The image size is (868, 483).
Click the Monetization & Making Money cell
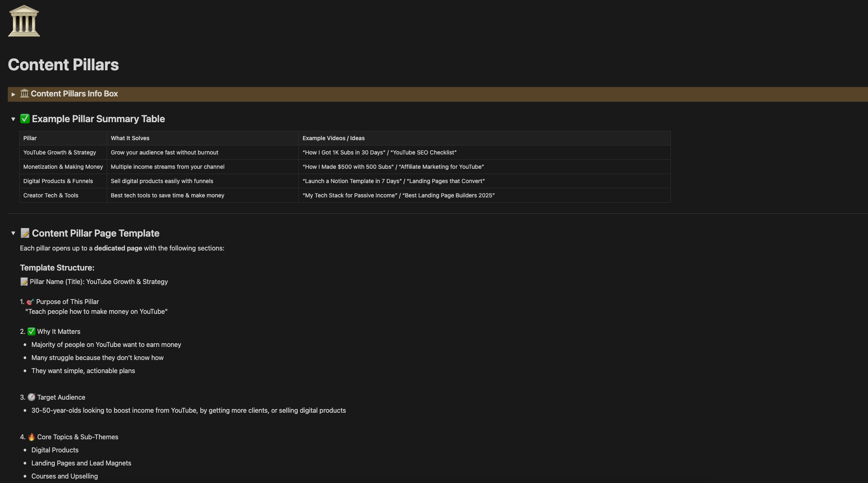point(63,167)
